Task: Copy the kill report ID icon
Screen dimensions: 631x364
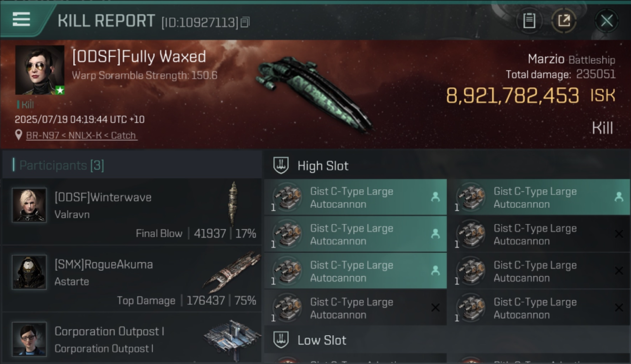Action: point(245,22)
